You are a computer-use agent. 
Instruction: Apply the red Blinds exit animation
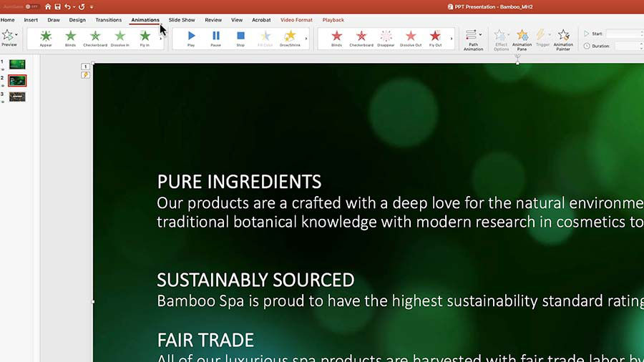[x=336, y=39]
